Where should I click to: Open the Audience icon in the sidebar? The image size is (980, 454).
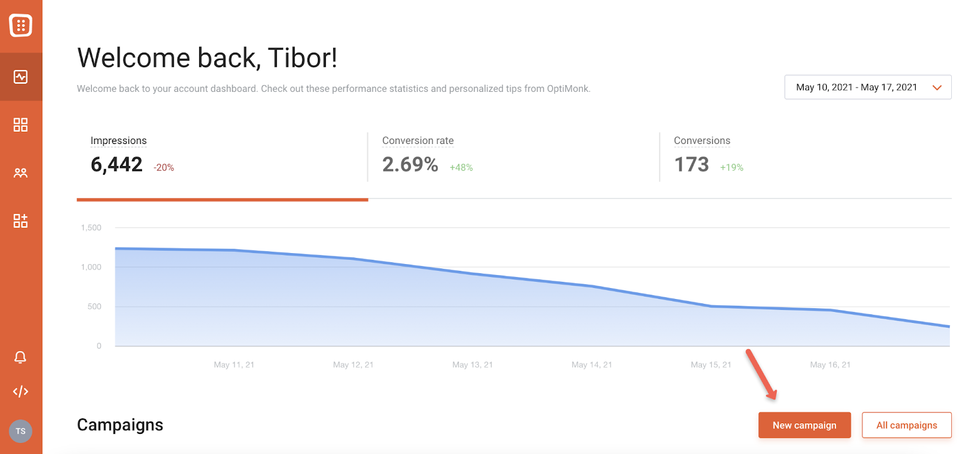point(21,172)
